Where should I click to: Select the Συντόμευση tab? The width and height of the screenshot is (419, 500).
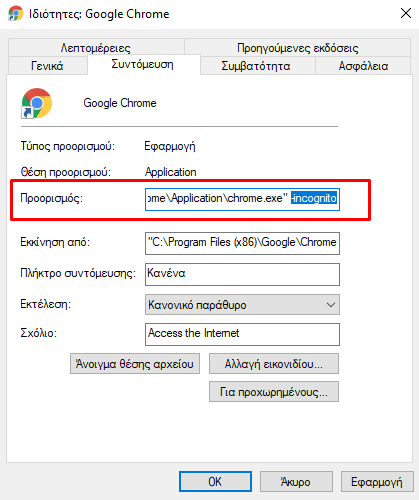143,64
